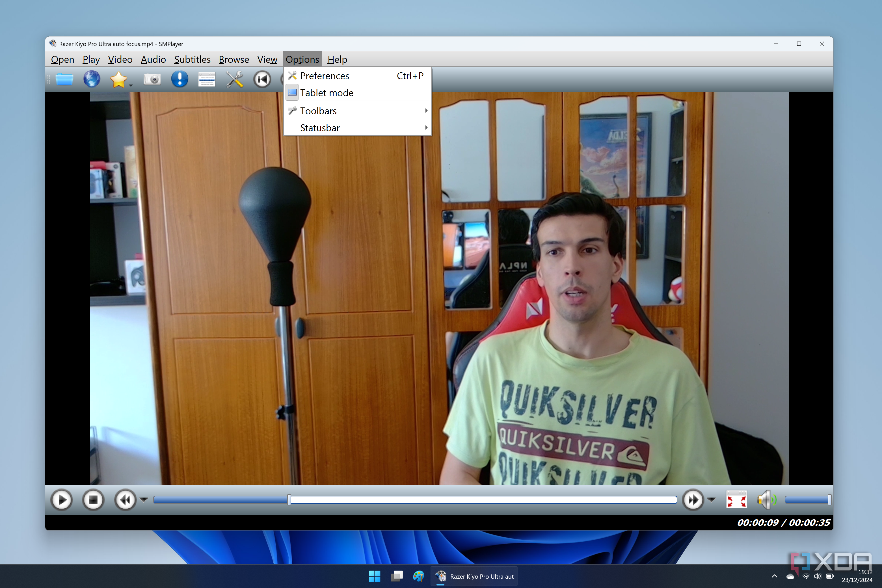Click the globe open-URL icon

click(92, 79)
